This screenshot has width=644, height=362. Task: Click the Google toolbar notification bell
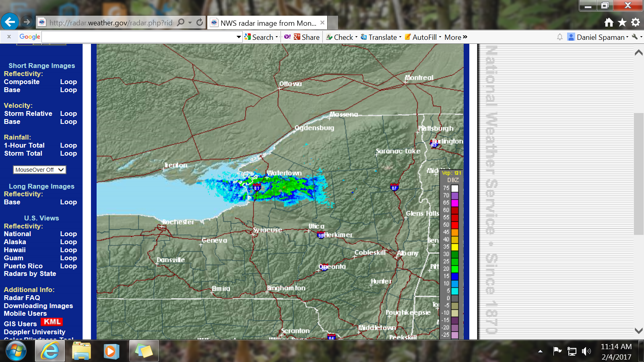(x=559, y=37)
